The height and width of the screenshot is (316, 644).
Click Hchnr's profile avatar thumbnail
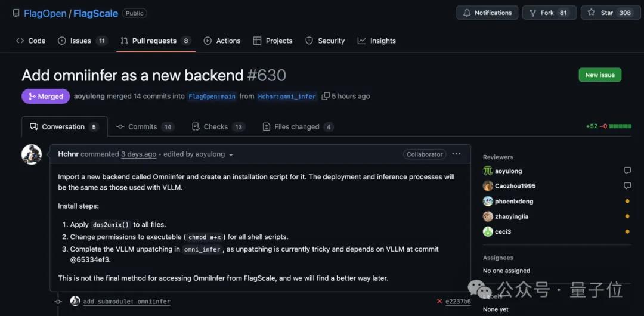[32, 154]
